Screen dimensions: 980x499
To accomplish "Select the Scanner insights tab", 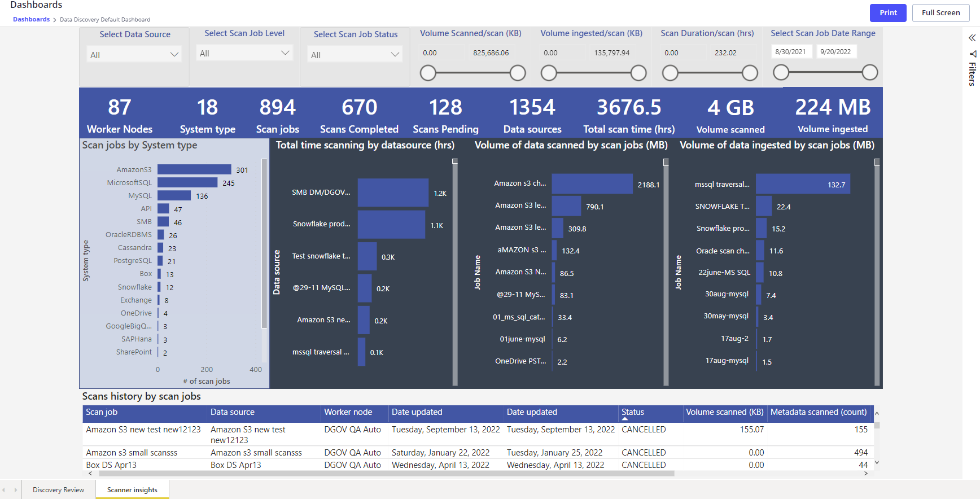I will pos(132,490).
